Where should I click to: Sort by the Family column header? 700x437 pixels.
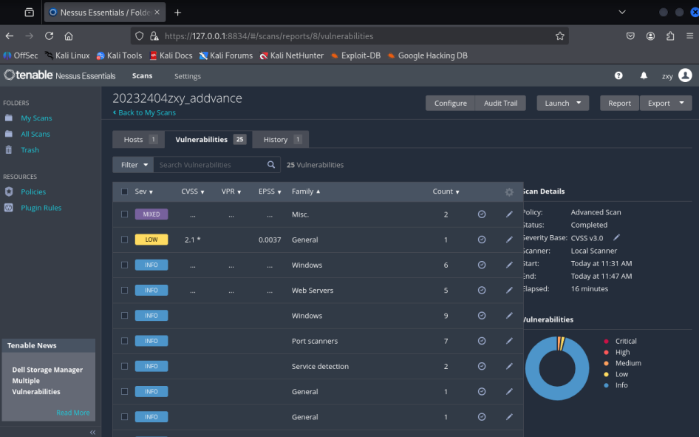(306, 191)
